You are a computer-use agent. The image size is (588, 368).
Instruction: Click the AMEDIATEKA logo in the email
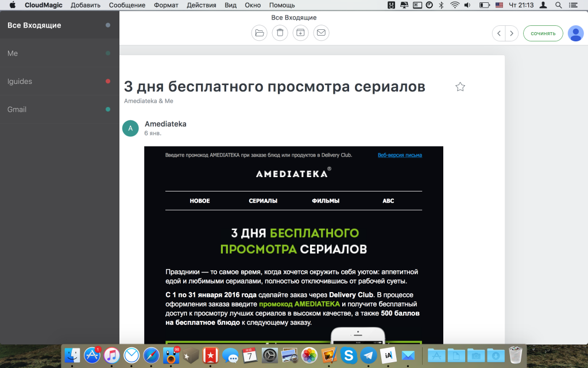point(293,172)
